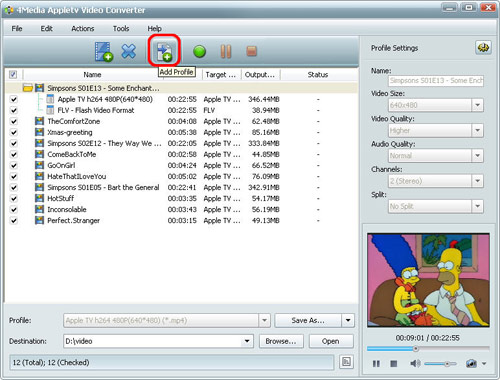500x380 pixels.
Task: Toggle the select-all checkbox in the header
Action: (13, 74)
